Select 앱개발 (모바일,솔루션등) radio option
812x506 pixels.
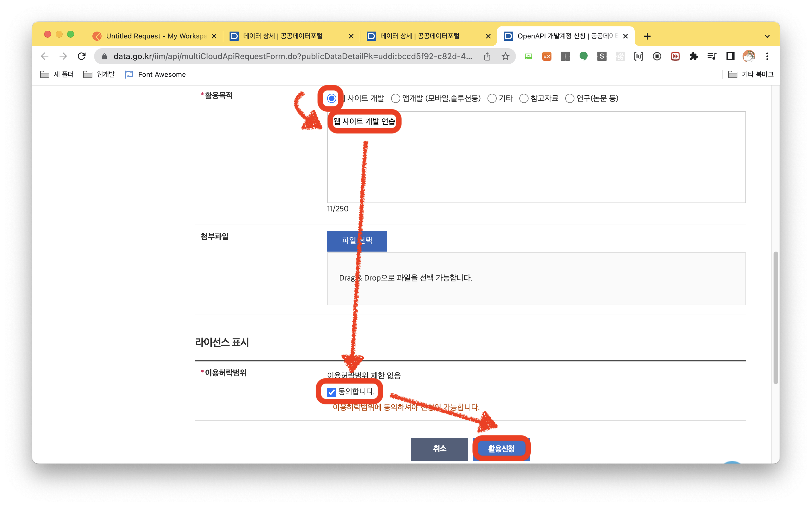(396, 98)
